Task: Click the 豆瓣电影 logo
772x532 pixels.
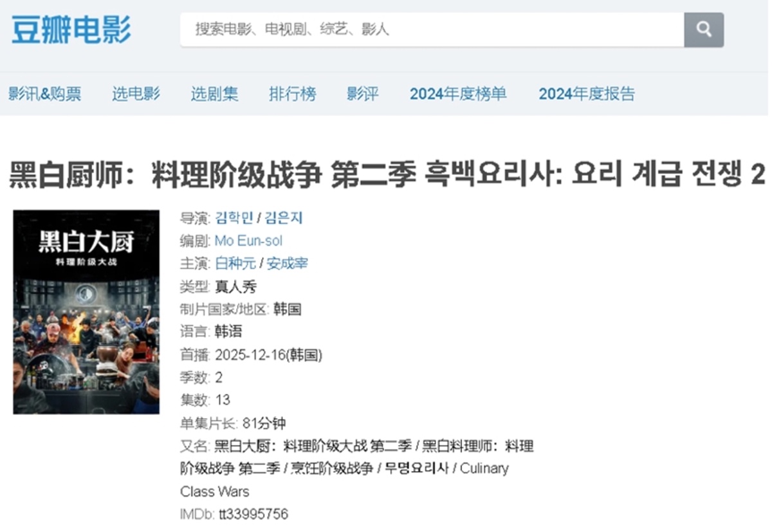Action: tap(71, 30)
